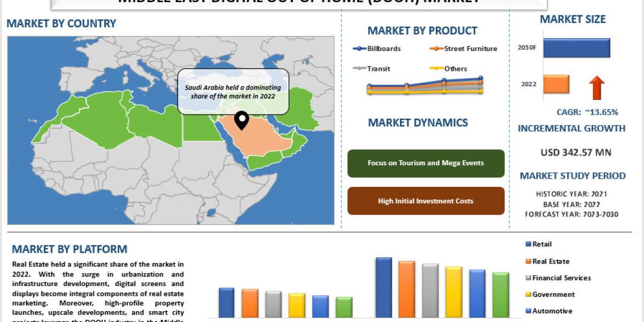
Task: Select the Financial Services gray legend square
Action: tap(528, 278)
